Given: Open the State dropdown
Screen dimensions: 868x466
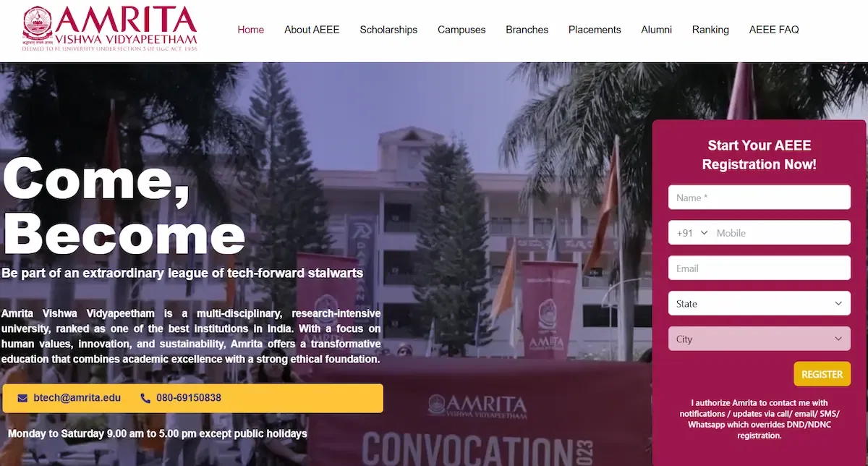Looking at the screenshot, I should pyautogui.click(x=759, y=304).
